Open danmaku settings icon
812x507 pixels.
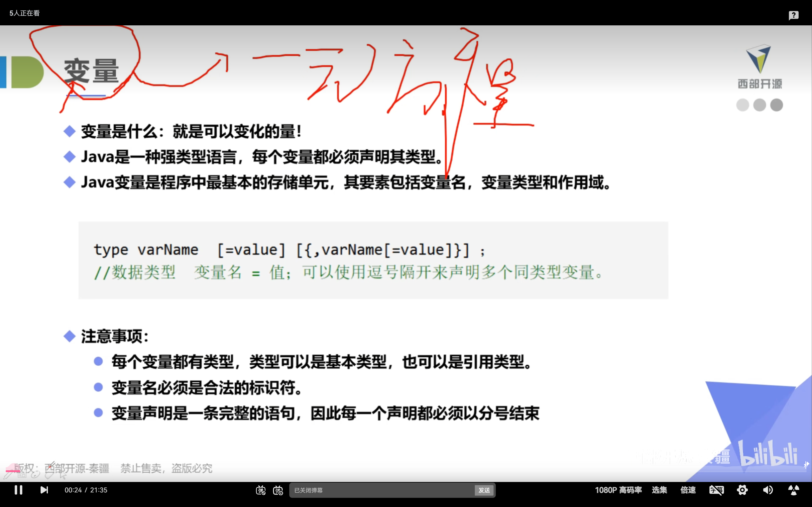[x=278, y=490]
